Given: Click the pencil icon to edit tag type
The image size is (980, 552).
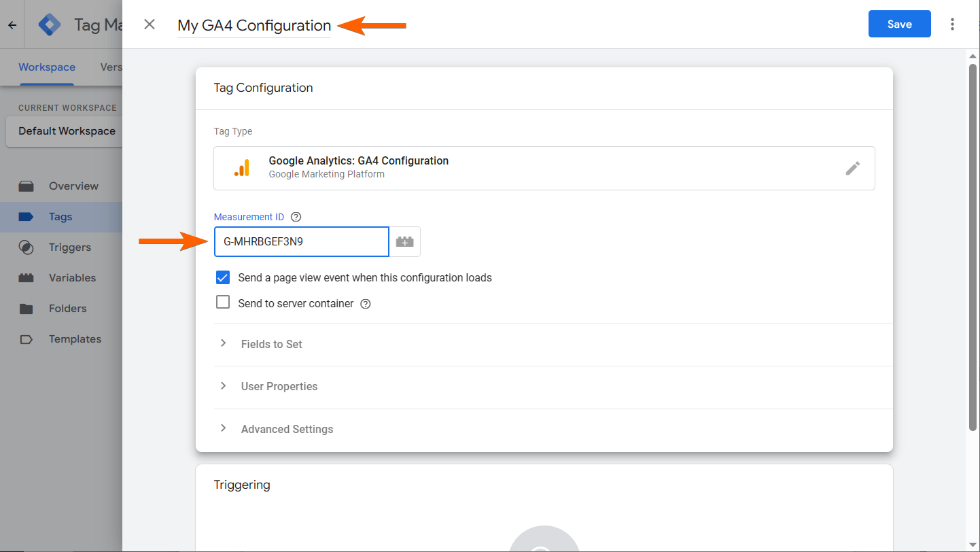Looking at the screenshot, I should click(x=852, y=169).
